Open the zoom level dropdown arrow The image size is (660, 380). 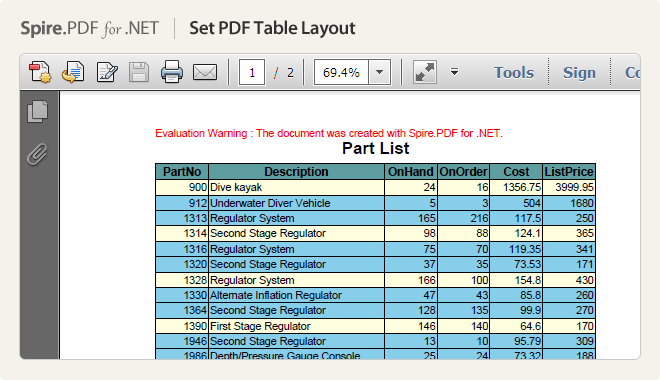pos(380,72)
